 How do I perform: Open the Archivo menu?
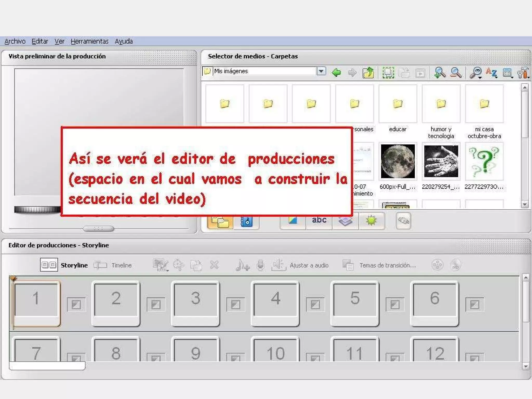[15, 41]
